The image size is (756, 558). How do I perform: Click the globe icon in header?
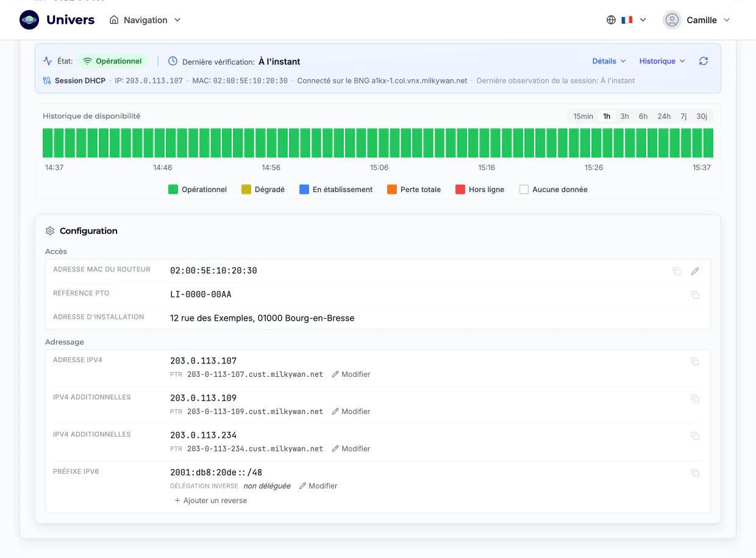(611, 20)
